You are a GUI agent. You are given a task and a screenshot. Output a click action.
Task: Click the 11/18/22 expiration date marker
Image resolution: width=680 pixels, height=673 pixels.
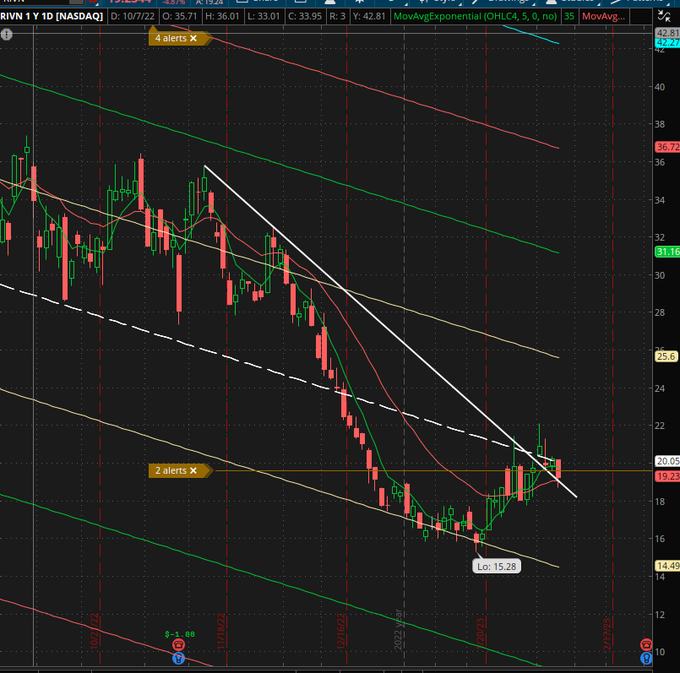(x=221, y=631)
